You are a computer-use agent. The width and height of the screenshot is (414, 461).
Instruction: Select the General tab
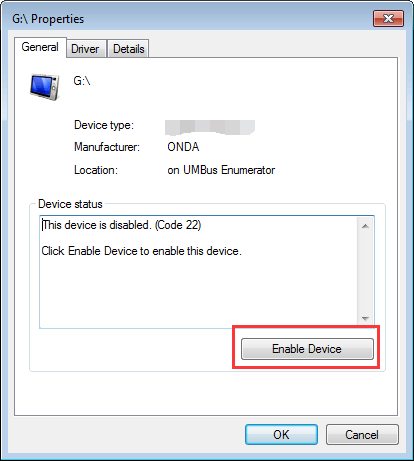40,47
